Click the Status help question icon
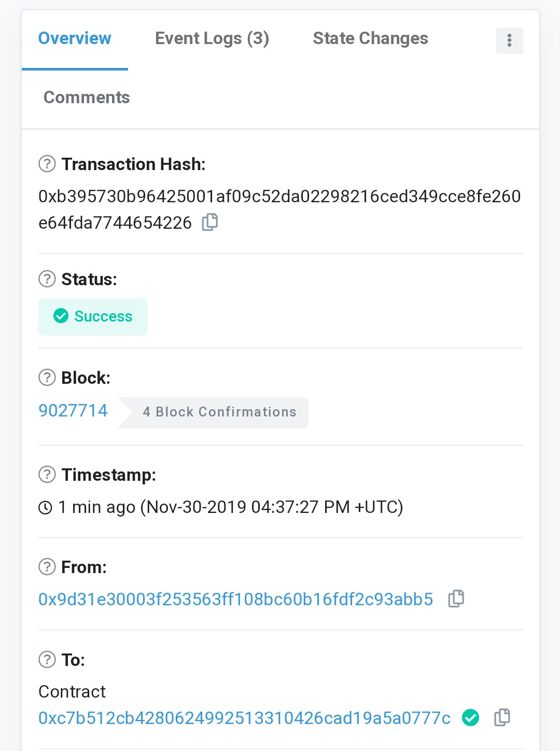Screen dimensions: 560x751 tap(47, 279)
